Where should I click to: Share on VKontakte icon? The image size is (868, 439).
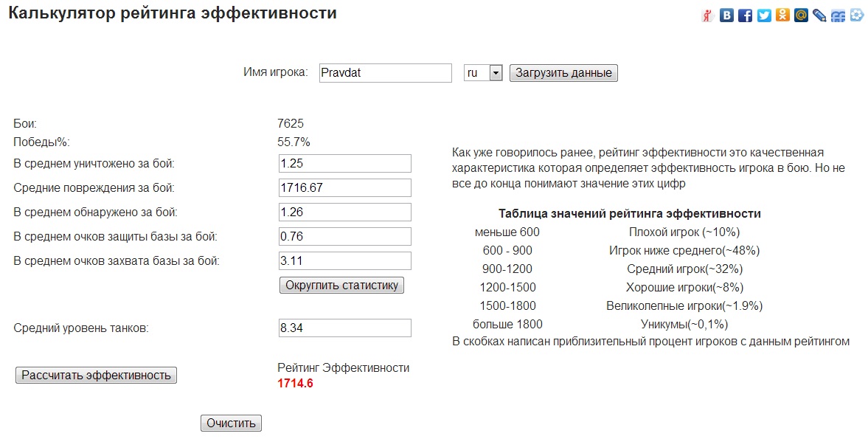point(726,15)
